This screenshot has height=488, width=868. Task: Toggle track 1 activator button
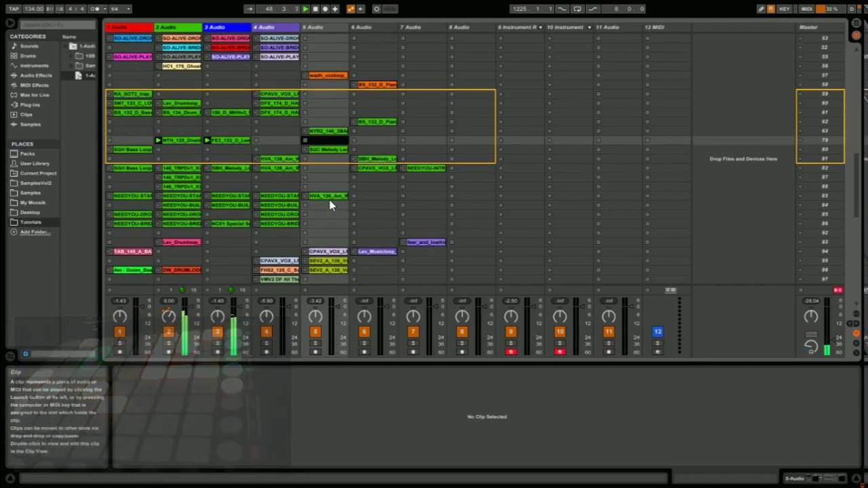[119, 331]
